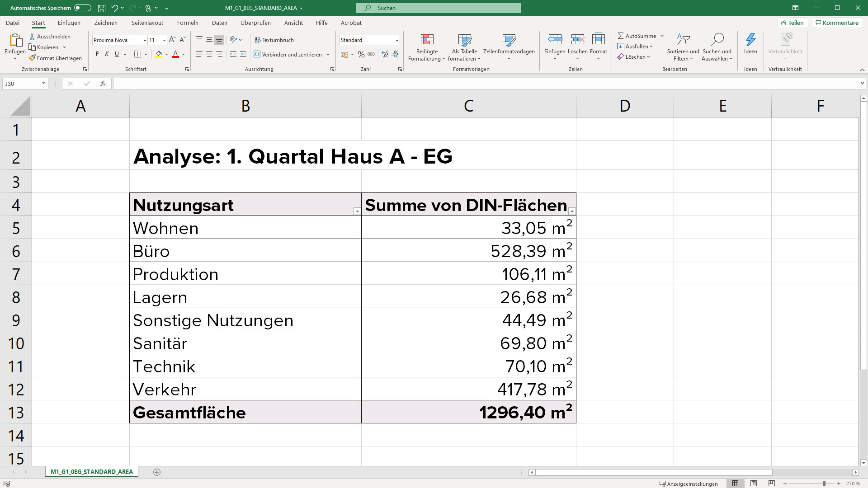Open the Nutzungsart filter dropdown
This screenshot has height=488, width=868.
(x=357, y=211)
